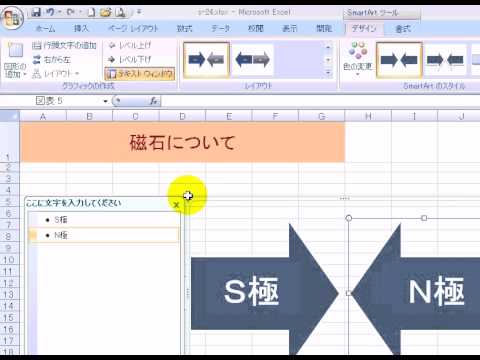Screen dimensions: 480x360
Task: Click the Open folder icon
Action: pos(106,13)
